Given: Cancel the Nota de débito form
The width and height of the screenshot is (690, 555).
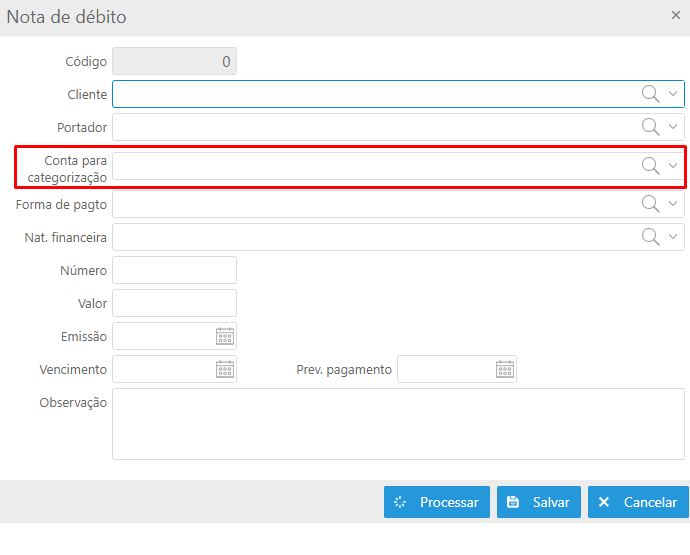Looking at the screenshot, I should [638, 502].
